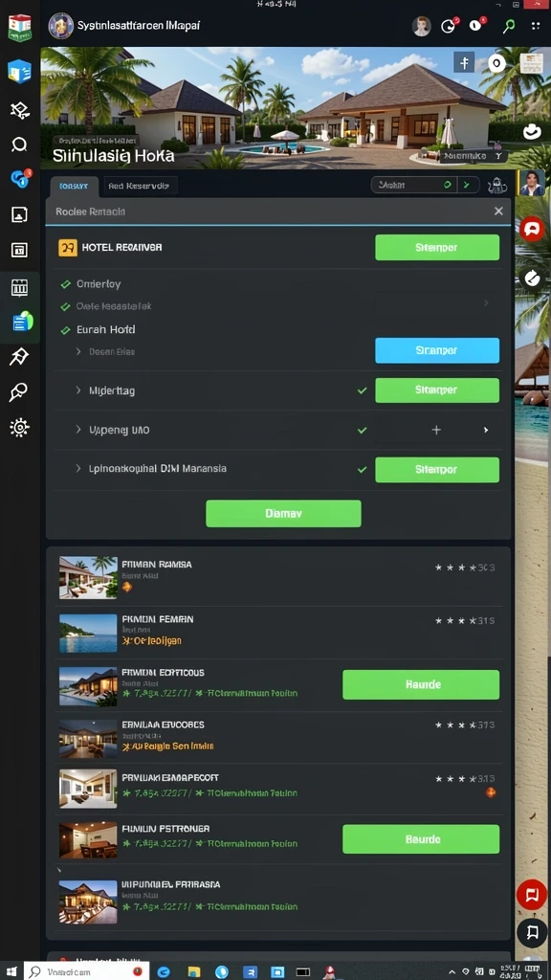
Task: Expand the Upeng UAO row
Action: click(x=78, y=430)
